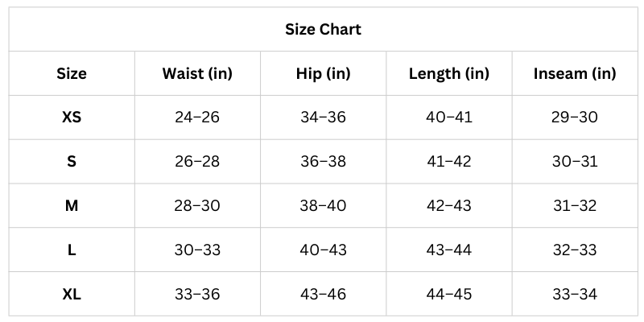
Task: Select the Waist (in) column header
Action: (197, 74)
